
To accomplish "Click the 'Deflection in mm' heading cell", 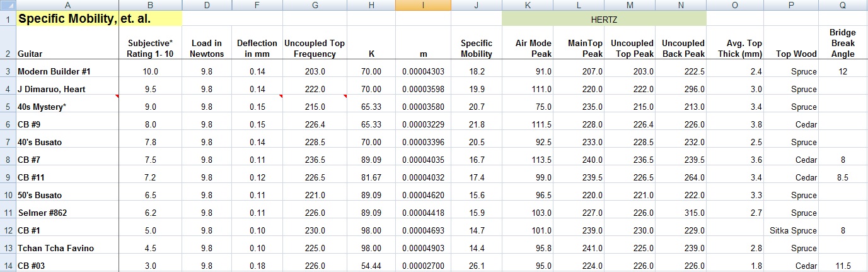I will point(257,44).
